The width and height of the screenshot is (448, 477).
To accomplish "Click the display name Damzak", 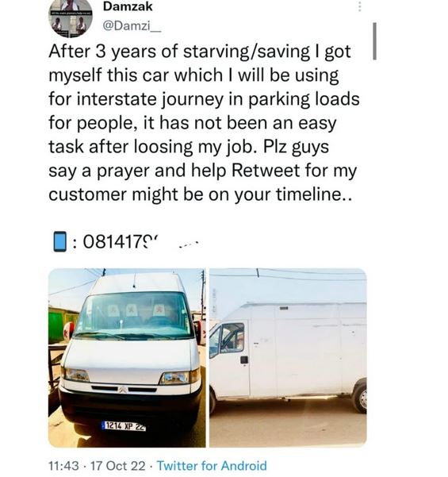I will [x=128, y=6].
